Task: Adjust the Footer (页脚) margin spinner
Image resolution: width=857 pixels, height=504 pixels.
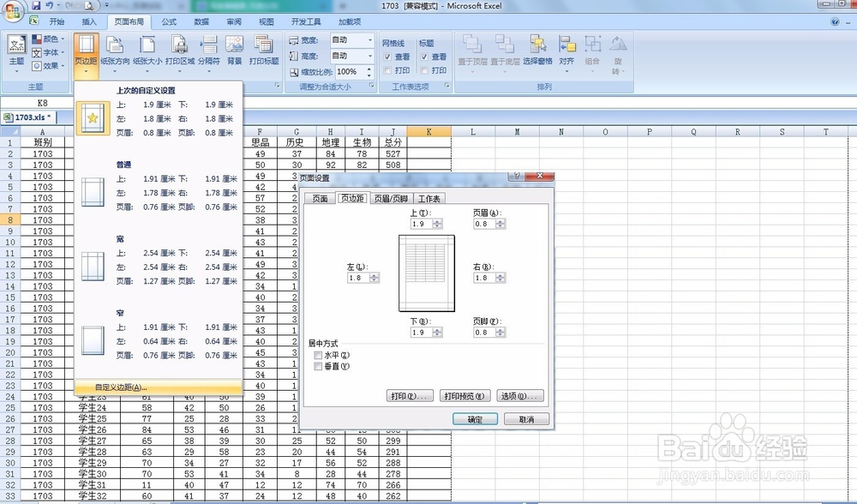Action: 500,333
